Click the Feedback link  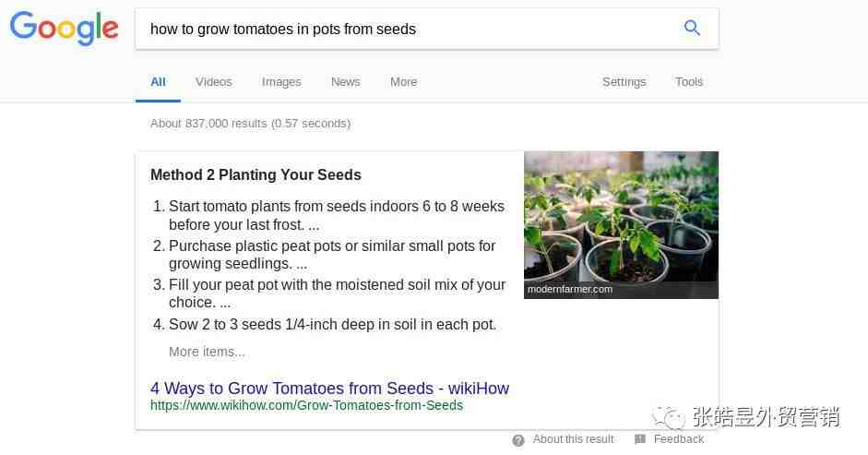point(679,439)
